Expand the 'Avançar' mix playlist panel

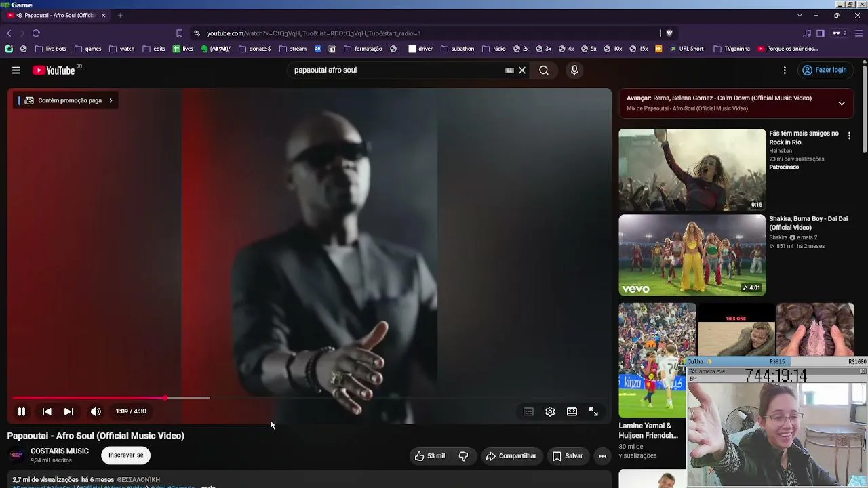click(842, 103)
